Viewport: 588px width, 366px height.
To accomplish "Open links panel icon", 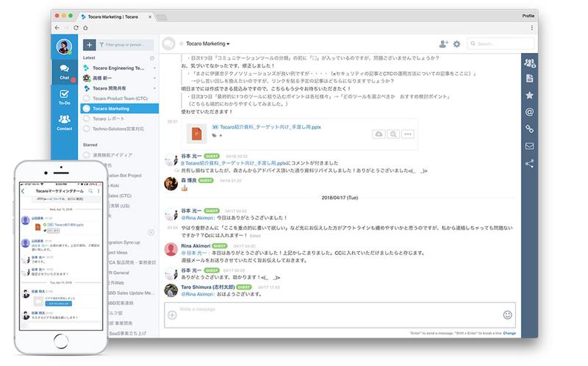I will (529, 129).
